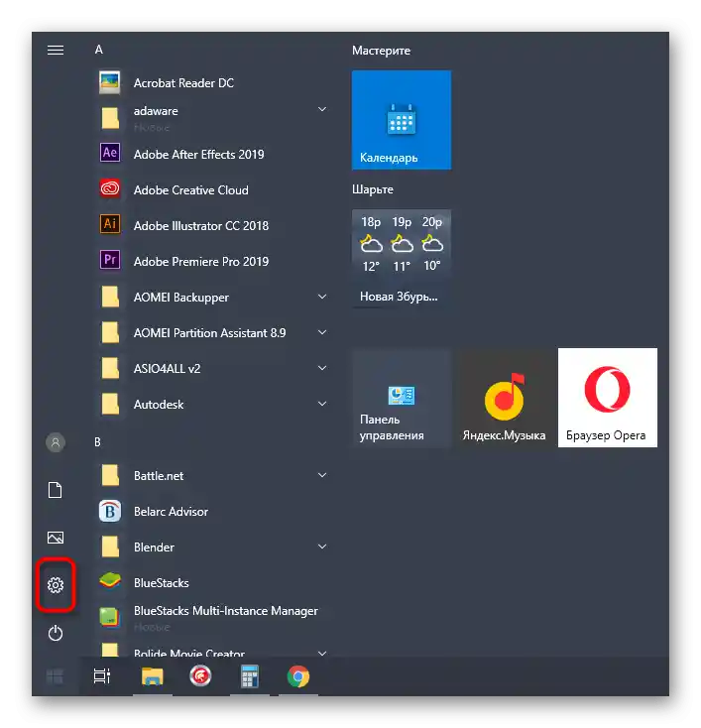Open the weather tile Новая Збурь...
This screenshot has height=728, width=701.
[402, 259]
